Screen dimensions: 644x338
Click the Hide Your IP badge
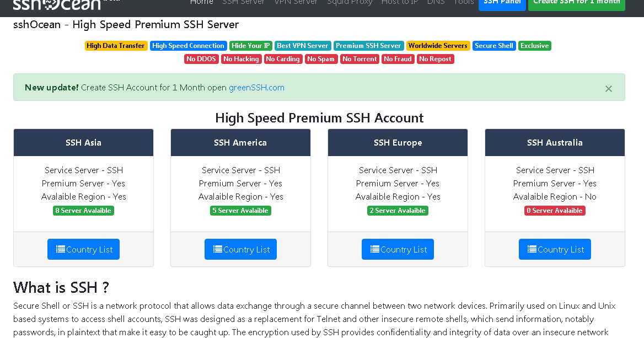click(x=250, y=46)
